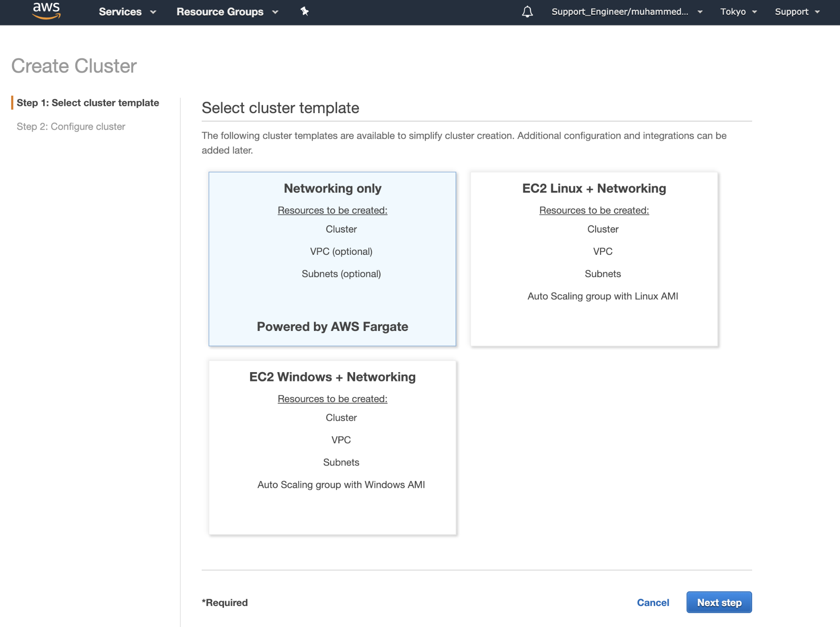The width and height of the screenshot is (840, 627).
Task: Click the pin shortcuts icon
Action: (305, 11)
